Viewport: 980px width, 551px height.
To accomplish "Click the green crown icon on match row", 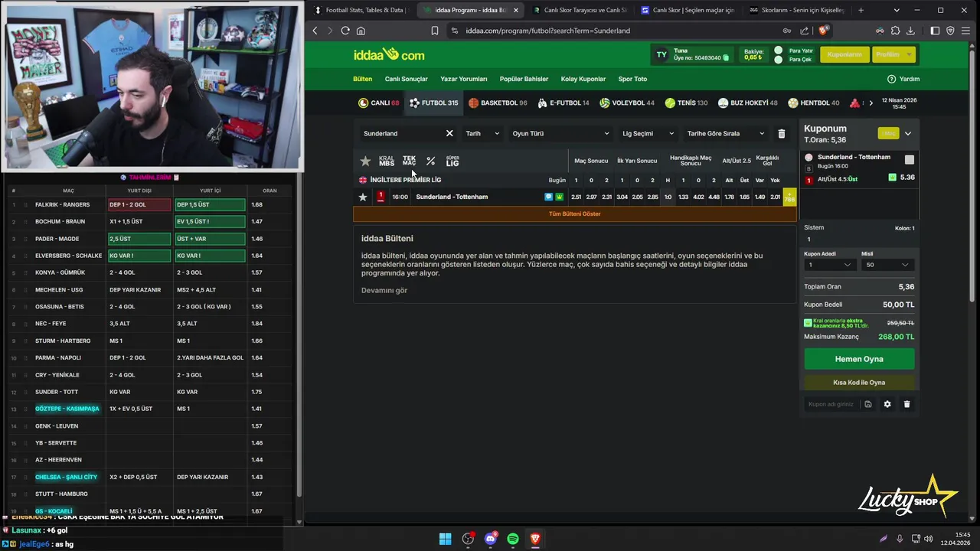I will (x=559, y=197).
